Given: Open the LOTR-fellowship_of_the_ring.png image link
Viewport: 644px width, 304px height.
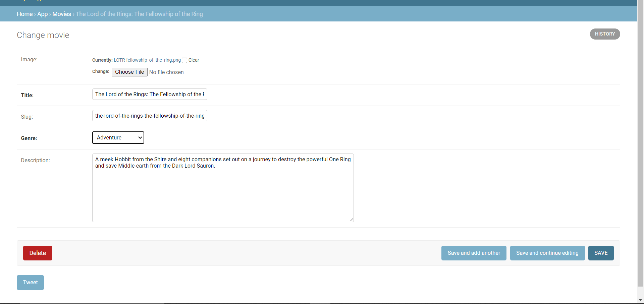Looking at the screenshot, I should tap(147, 60).
